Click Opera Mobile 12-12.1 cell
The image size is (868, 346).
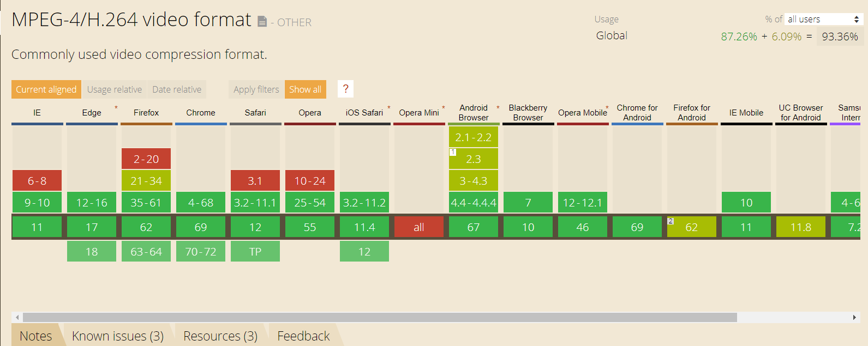point(583,202)
